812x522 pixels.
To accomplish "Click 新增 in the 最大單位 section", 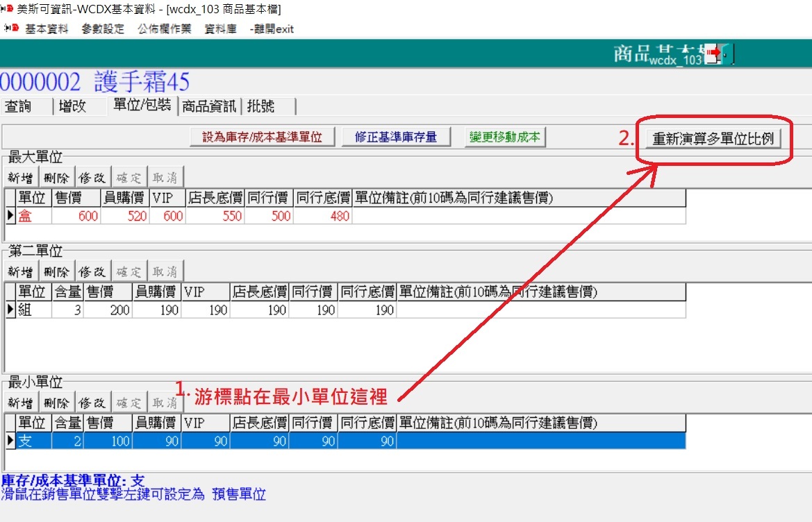I will [x=20, y=177].
